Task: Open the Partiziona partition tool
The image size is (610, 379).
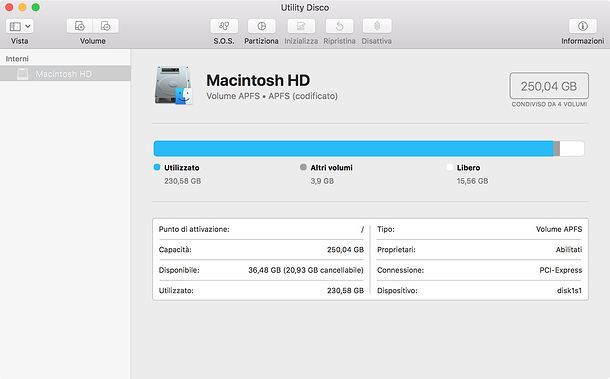Action: [261, 26]
